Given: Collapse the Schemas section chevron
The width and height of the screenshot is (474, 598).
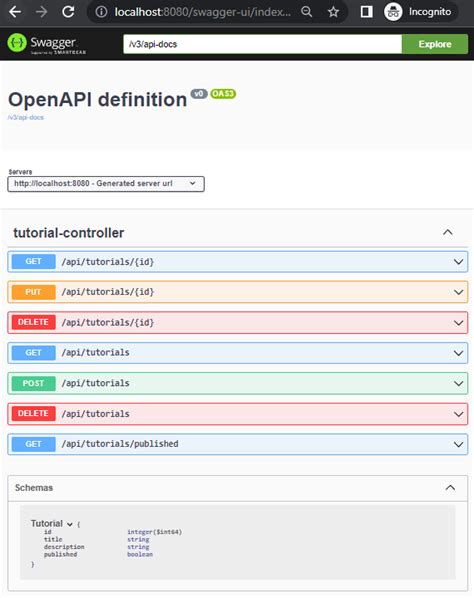Looking at the screenshot, I should (x=450, y=488).
